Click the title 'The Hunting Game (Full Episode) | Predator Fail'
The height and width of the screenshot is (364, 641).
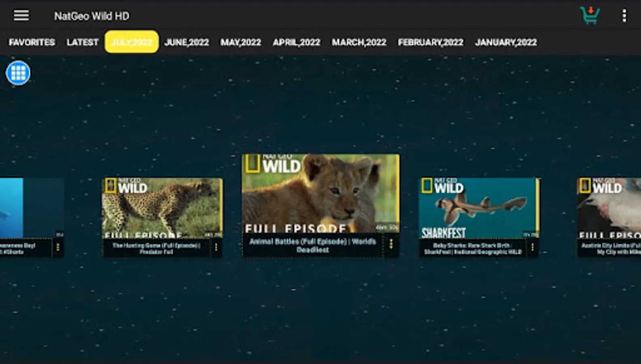pyautogui.click(x=157, y=248)
